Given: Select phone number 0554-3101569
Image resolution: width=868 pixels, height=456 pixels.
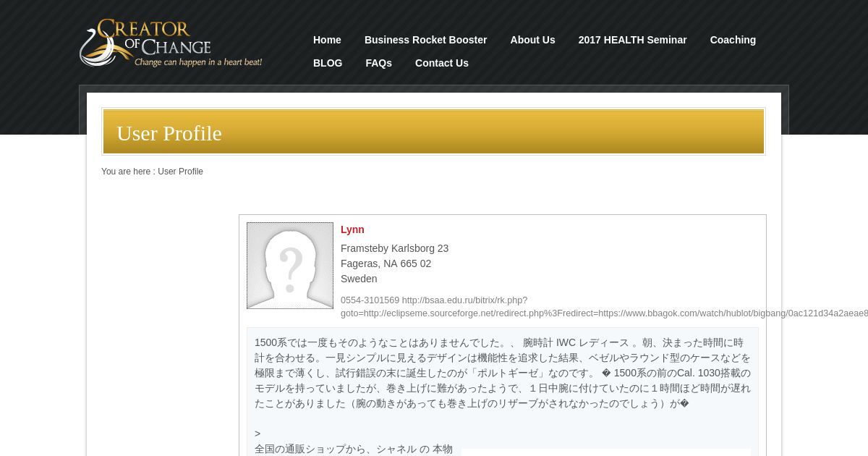Looking at the screenshot, I should (x=370, y=300).
